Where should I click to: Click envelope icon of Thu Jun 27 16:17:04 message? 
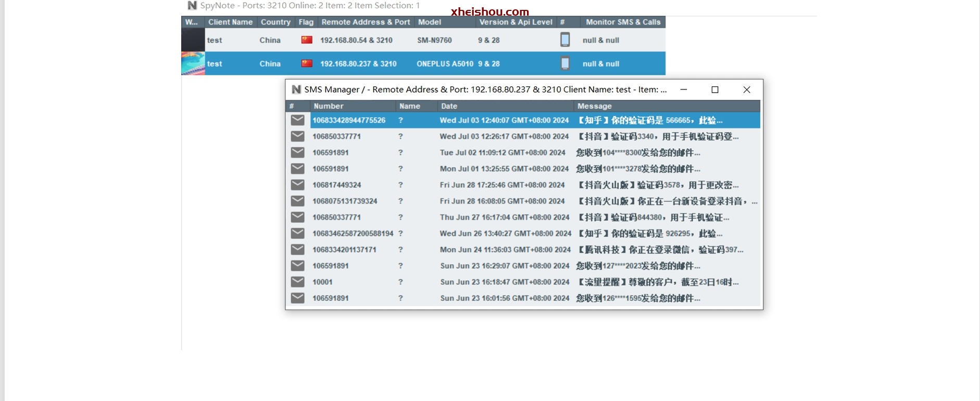297,217
